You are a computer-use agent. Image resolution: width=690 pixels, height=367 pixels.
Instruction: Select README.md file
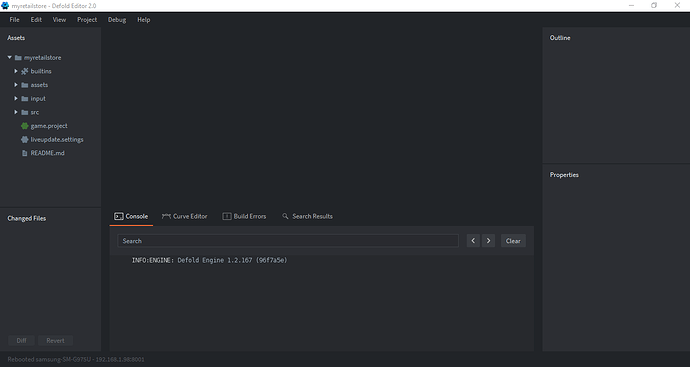pos(48,153)
